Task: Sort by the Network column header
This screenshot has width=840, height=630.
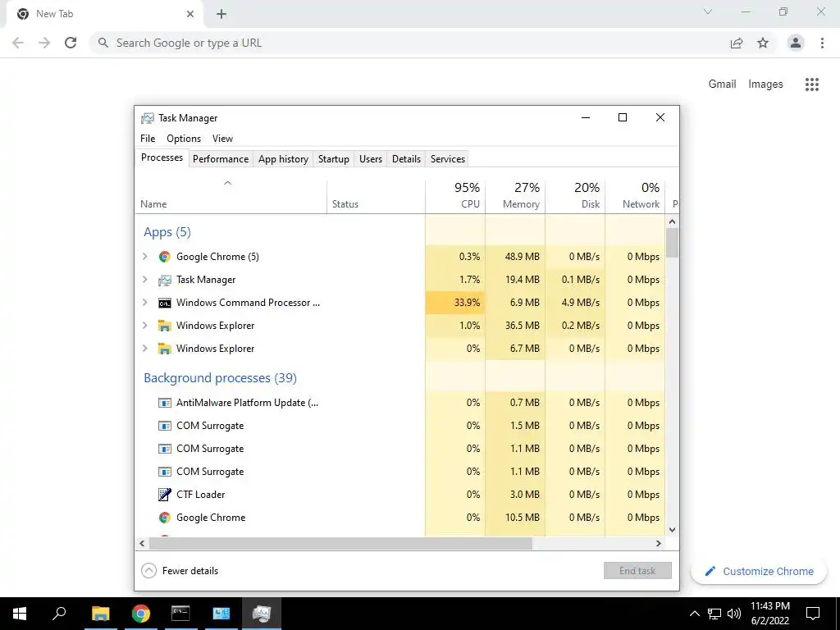Action: [636, 197]
